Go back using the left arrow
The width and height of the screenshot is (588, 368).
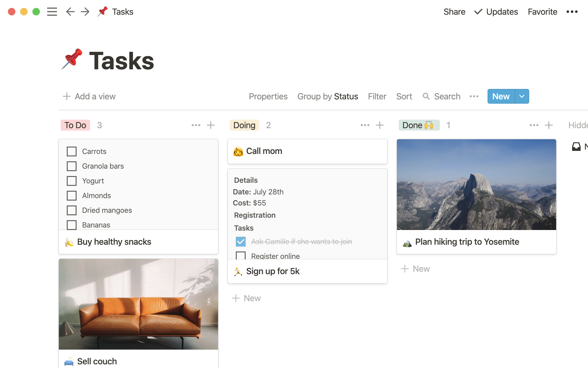pos(70,12)
